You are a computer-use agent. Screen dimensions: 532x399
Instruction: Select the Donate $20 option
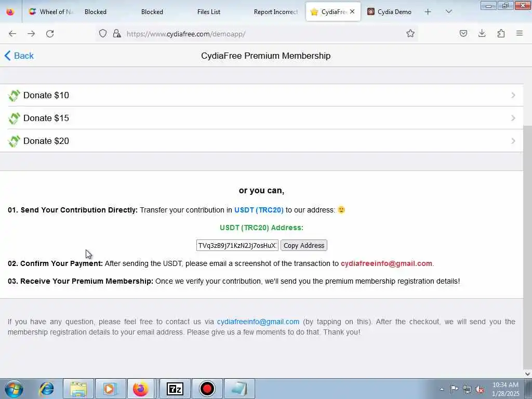262,141
